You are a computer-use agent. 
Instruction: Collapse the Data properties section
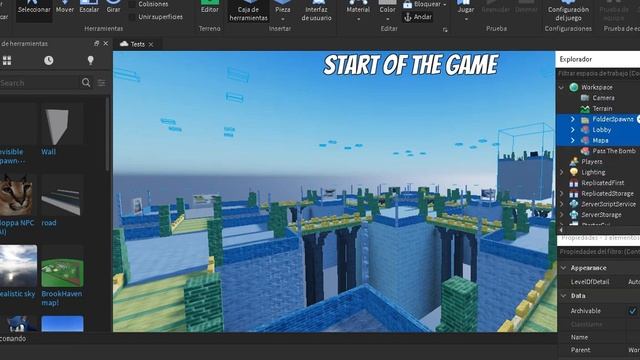pos(564,296)
